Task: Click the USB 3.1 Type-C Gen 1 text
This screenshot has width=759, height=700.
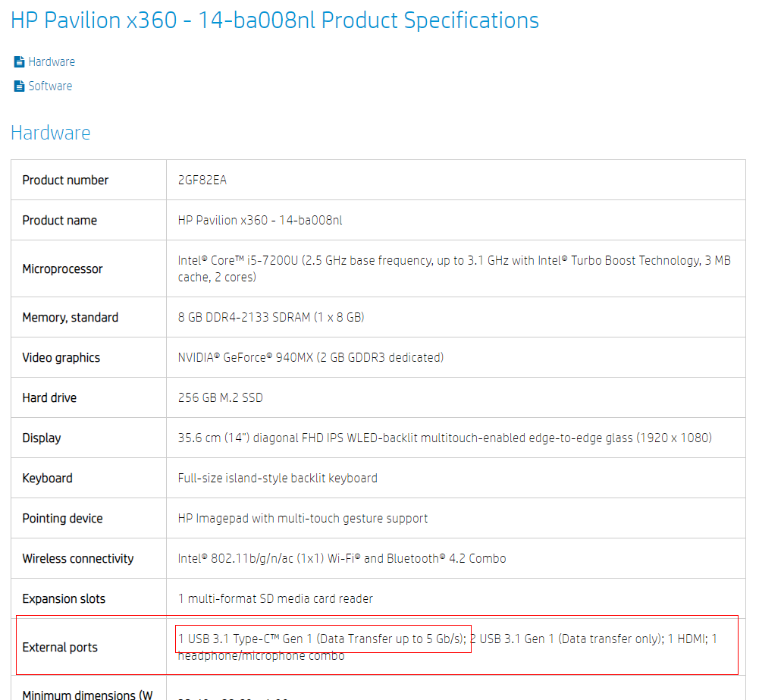Action: click(321, 639)
